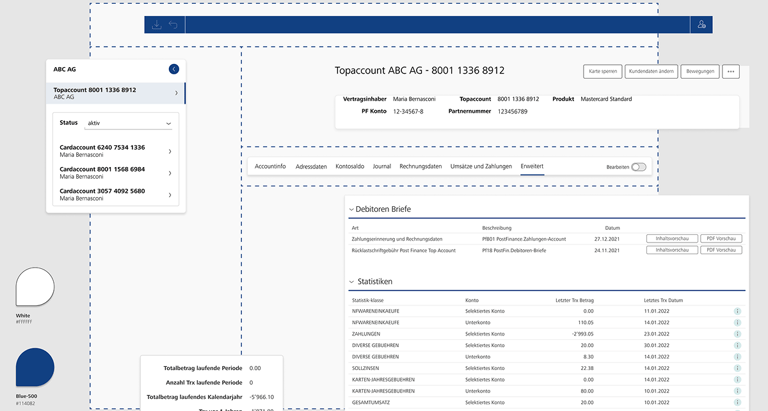The image size is (768, 411).
Task: Click the info icon on the NFWARENEINKAEUFE 11.01.2022 row
Action: (737, 311)
